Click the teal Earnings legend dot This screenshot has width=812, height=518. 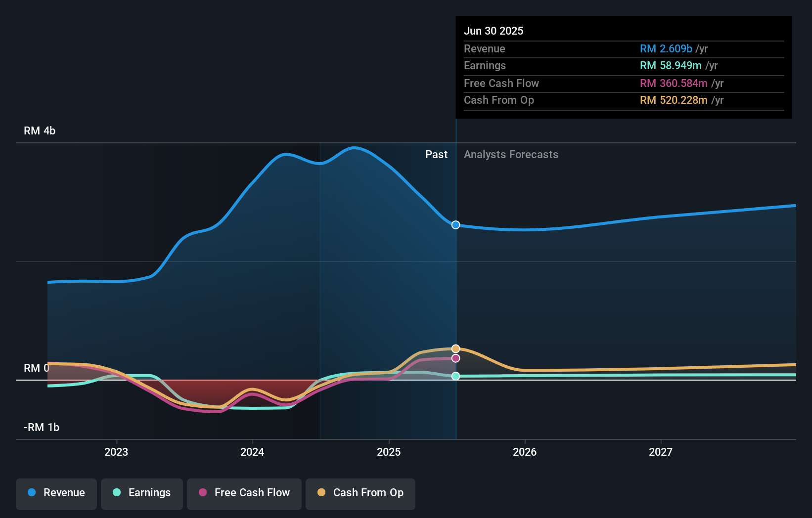pos(117,492)
